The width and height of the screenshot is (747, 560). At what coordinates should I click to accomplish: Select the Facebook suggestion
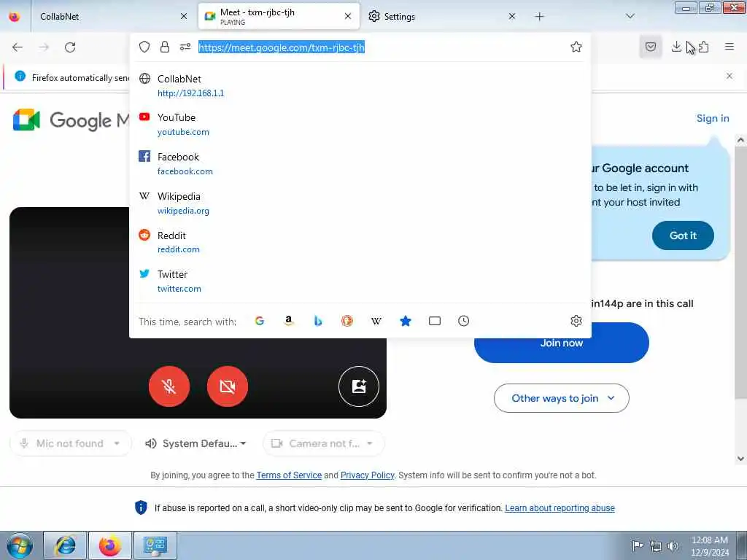tap(360, 164)
